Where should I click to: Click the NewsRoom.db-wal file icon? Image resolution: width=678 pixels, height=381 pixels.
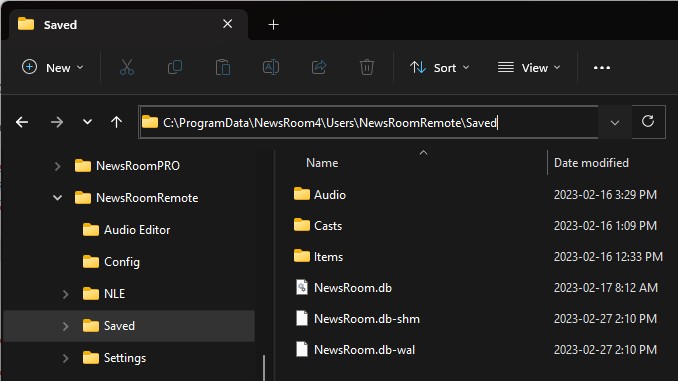coord(302,349)
